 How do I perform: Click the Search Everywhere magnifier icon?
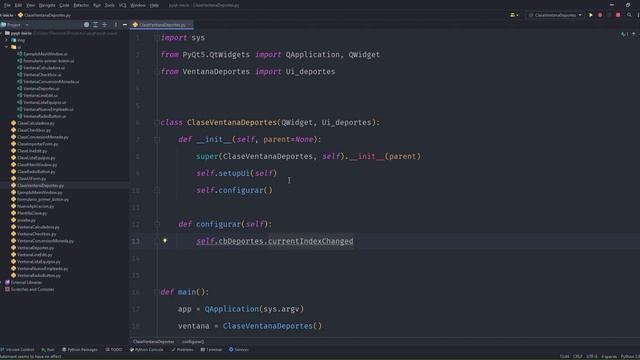tap(629, 15)
